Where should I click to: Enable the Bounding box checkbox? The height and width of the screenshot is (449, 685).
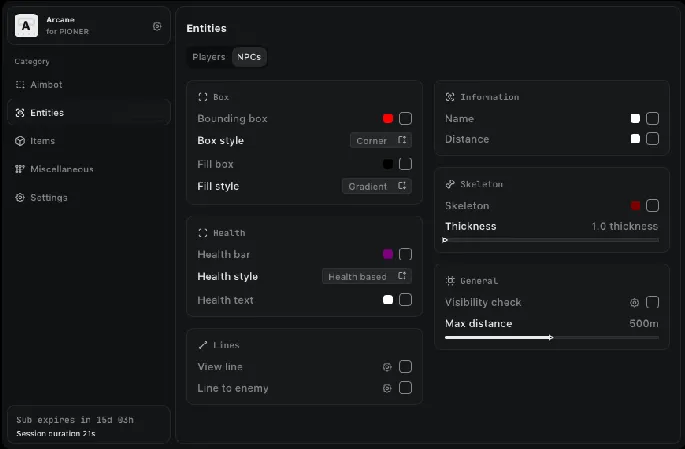pos(405,118)
